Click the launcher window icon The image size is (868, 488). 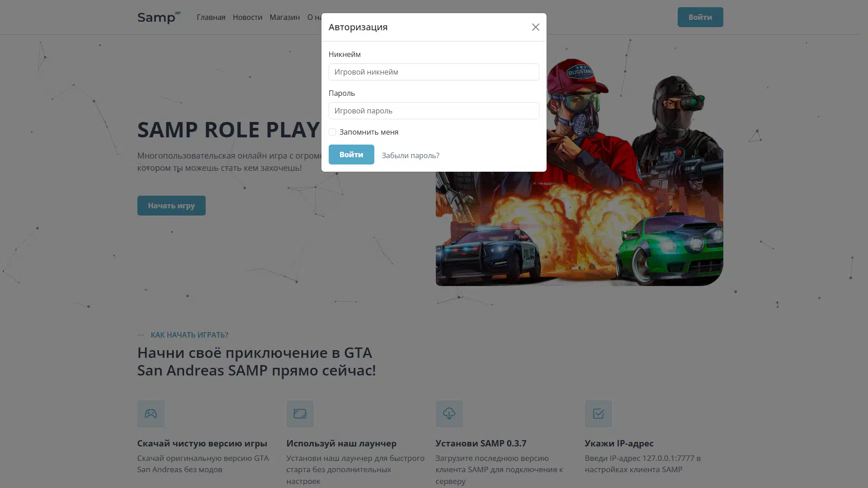(300, 413)
